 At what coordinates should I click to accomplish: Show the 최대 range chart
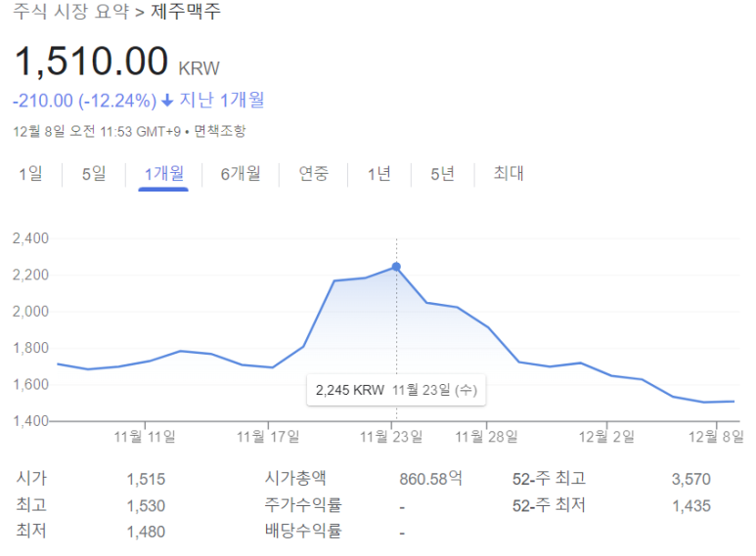[509, 173]
